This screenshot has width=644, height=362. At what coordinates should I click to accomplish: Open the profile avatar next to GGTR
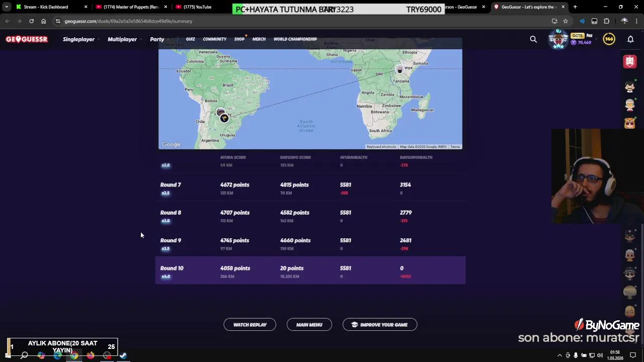pos(558,39)
